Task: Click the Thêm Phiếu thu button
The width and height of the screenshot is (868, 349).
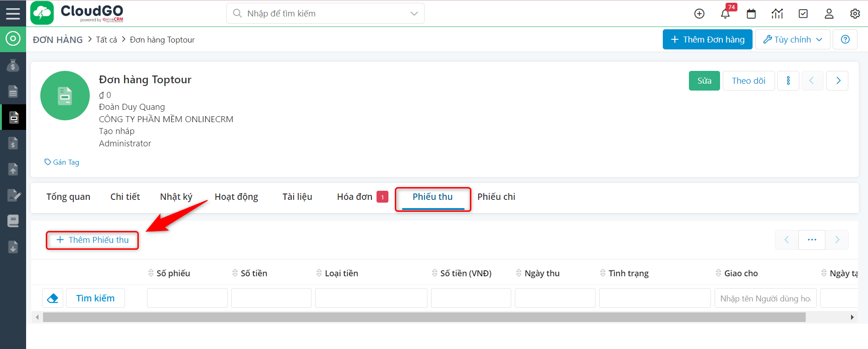Action: coord(92,240)
